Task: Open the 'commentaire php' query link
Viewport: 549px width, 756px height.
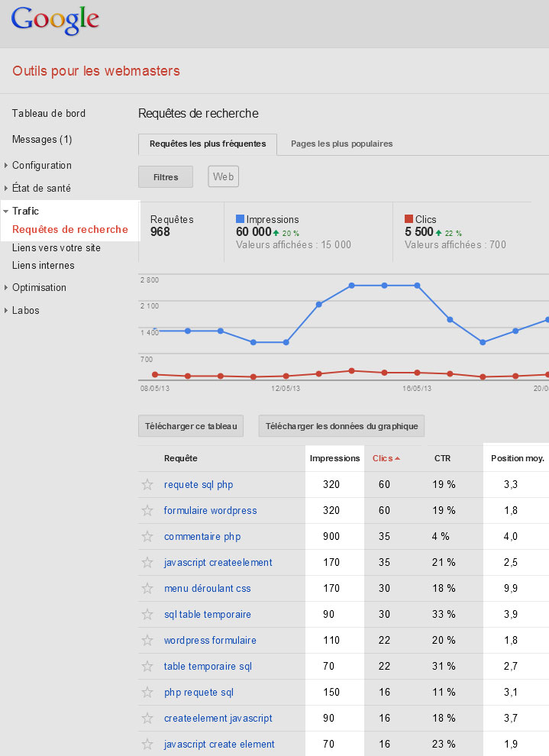Action: click(202, 537)
